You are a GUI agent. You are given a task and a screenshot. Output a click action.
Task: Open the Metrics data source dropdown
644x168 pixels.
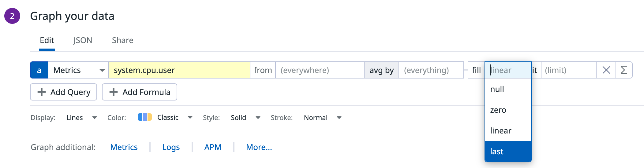pyautogui.click(x=78, y=70)
